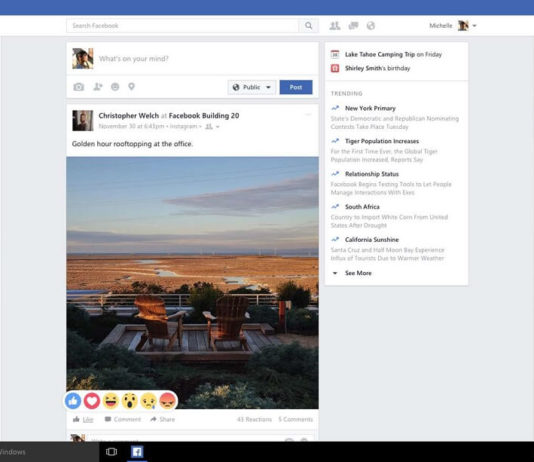Add location pin icon in composer
This screenshot has height=462, width=534.
pyautogui.click(x=131, y=87)
